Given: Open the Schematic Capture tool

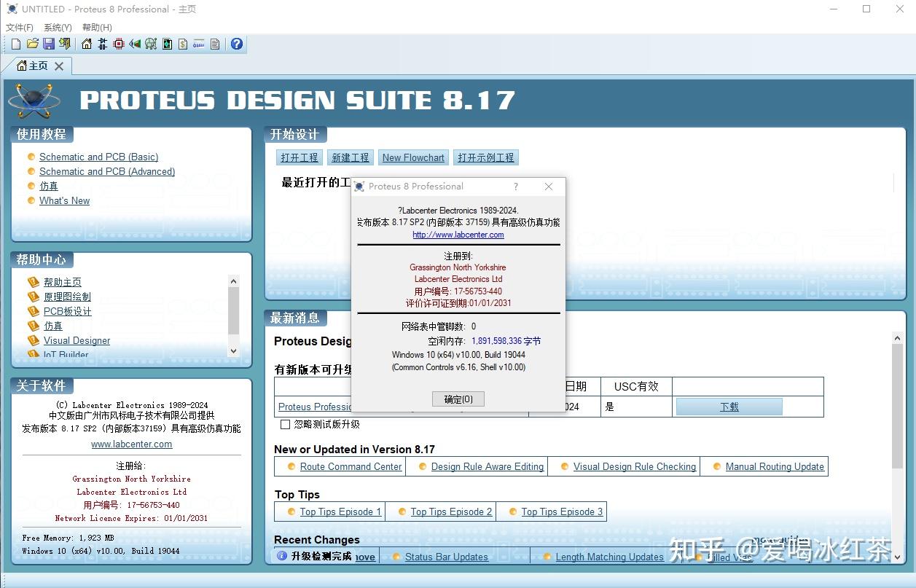Looking at the screenshot, I should (102, 44).
